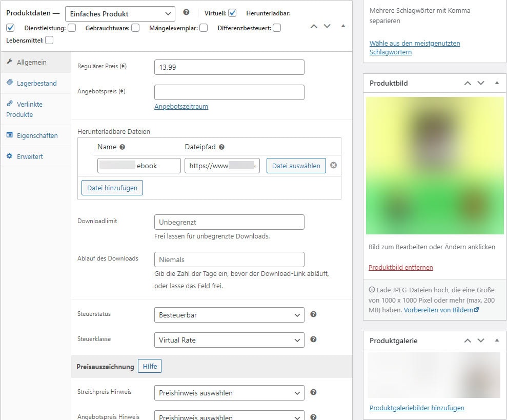Remove the downloadable file row

tap(333, 165)
